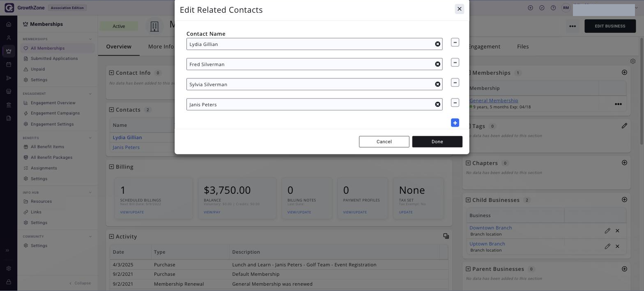Collapse the Chapters section
This screenshot has height=291, width=644.
click(x=468, y=163)
